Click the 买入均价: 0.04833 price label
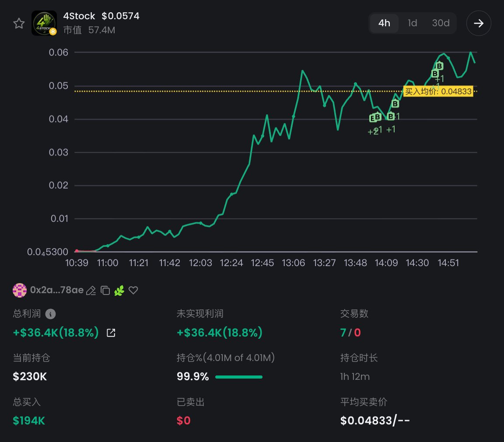Viewport: 504px width, 442px height. coord(438,91)
